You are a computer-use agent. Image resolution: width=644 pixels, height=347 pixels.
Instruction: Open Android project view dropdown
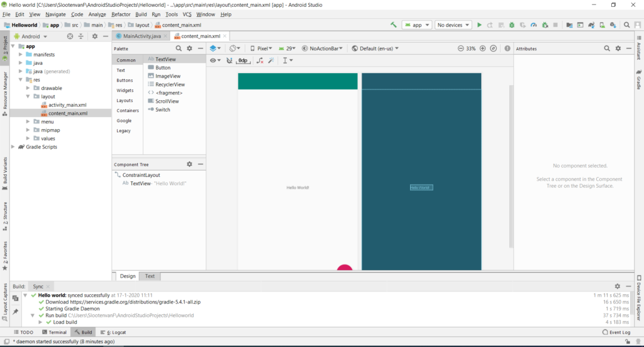[31, 36]
